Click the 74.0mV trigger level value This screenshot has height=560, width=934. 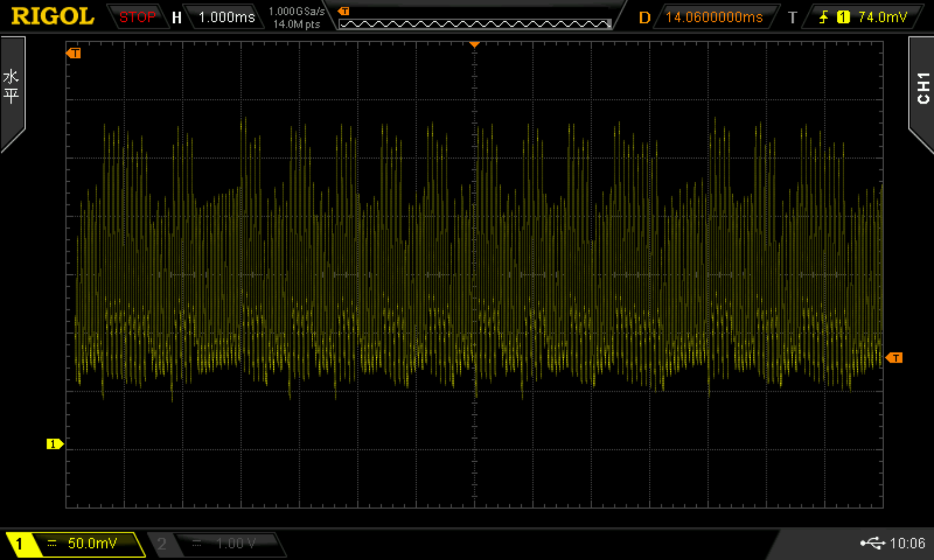[882, 17]
